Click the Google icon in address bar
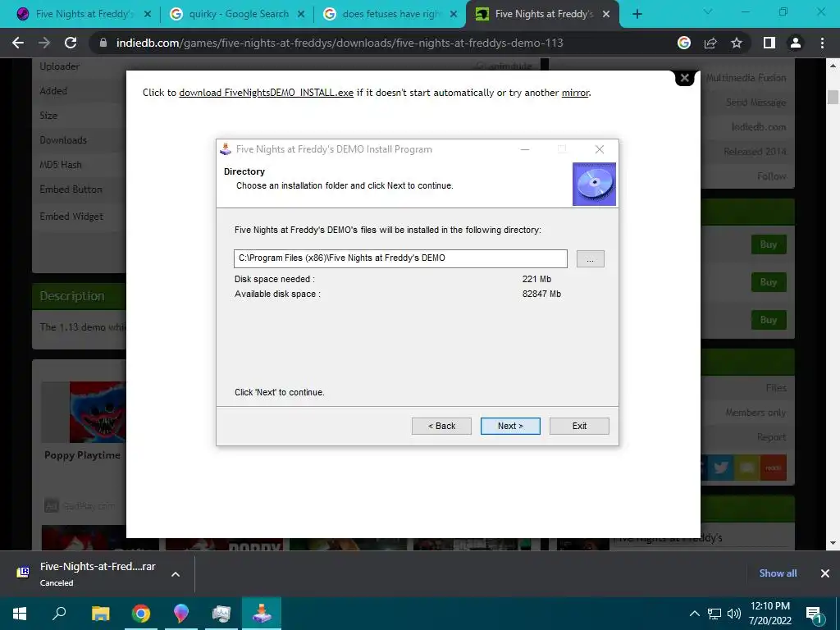840x630 pixels. pyautogui.click(x=684, y=43)
